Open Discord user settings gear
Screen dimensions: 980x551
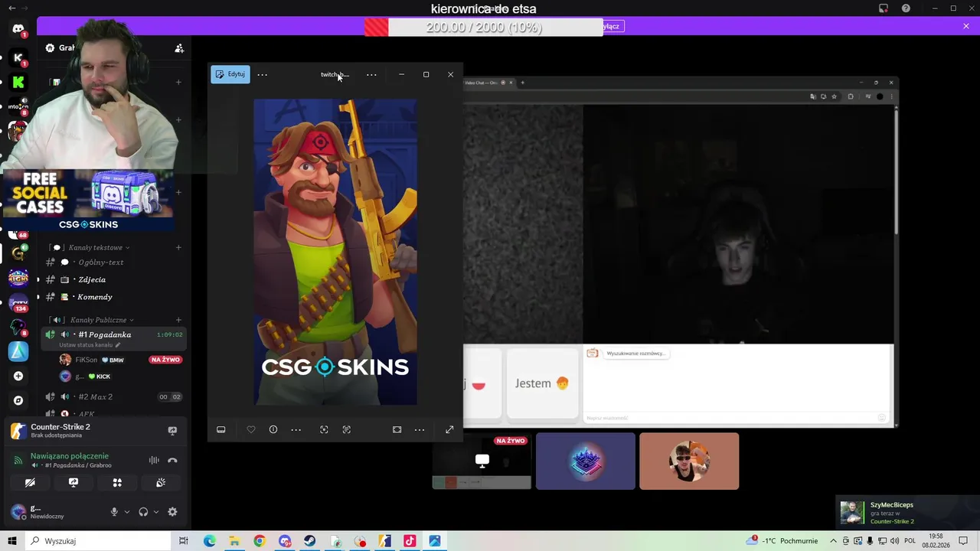pos(172,512)
